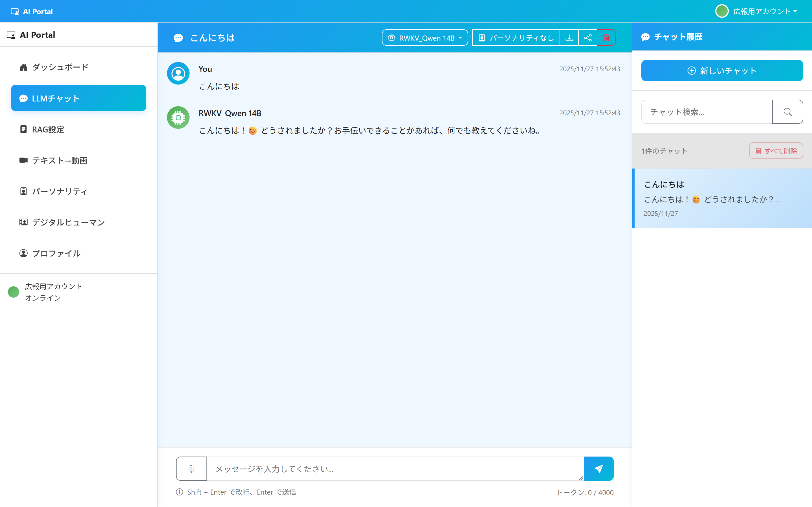812x507 pixels.
Task: Select the download chat icon in header
Action: [x=569, y=37]
